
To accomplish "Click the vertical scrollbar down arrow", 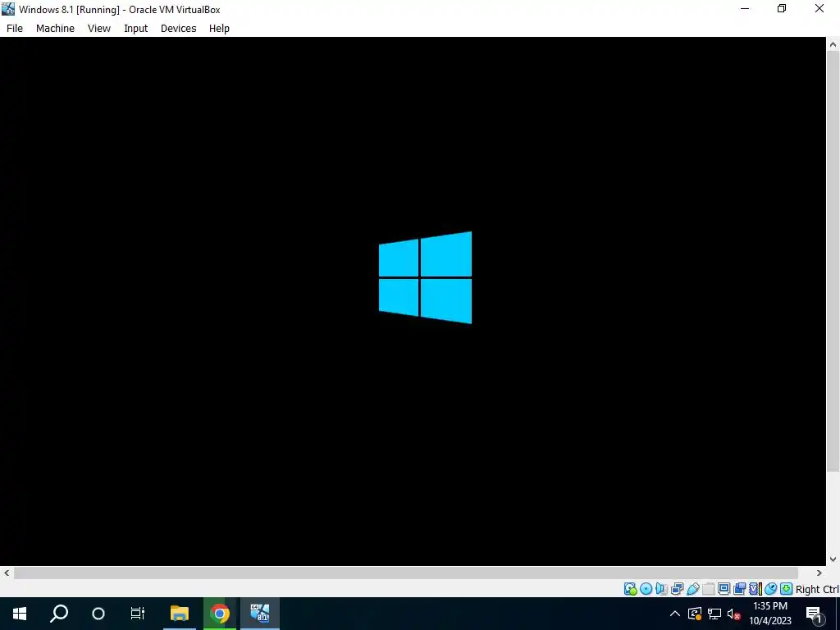I will tap(833, 559).
